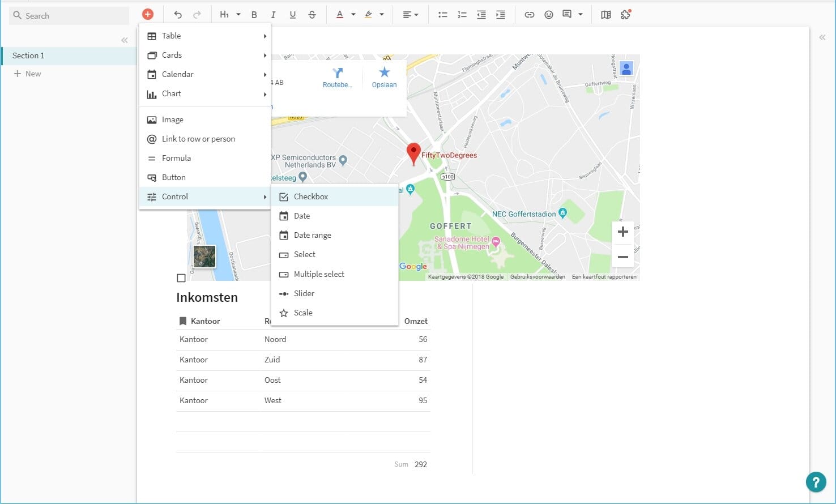
Task: Open the red insert element menu
Action: [x=147, y=14]
